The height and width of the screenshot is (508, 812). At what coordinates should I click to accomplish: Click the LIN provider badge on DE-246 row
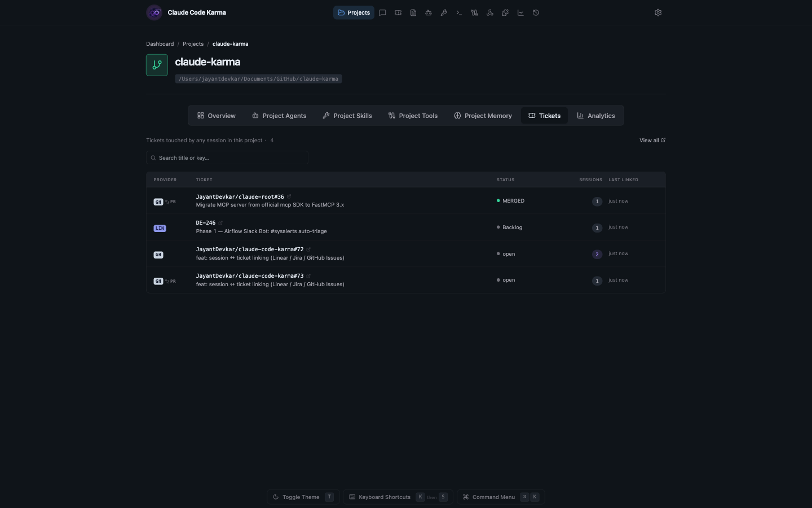(x=160, y=228)
